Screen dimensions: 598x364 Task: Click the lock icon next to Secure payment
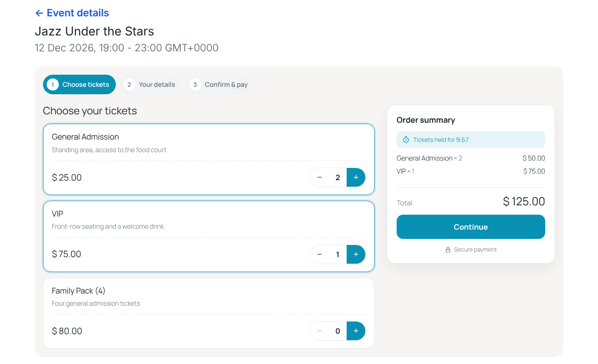pos(448,250)
